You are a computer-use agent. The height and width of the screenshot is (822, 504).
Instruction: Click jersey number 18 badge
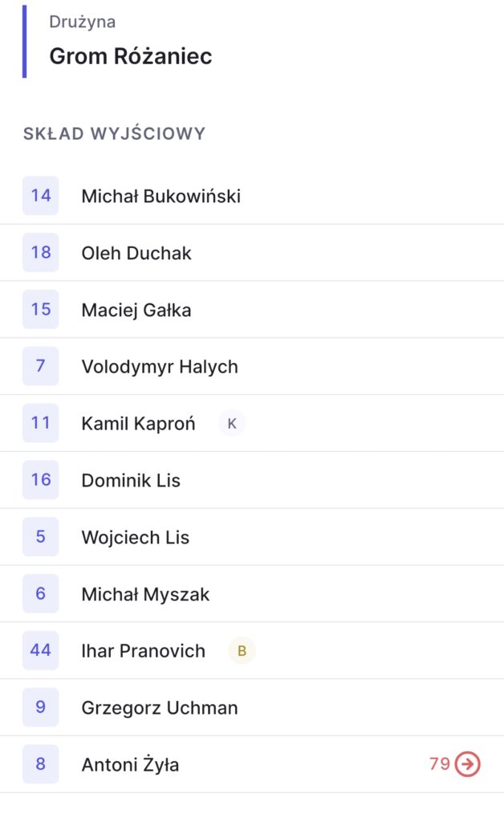41,253
